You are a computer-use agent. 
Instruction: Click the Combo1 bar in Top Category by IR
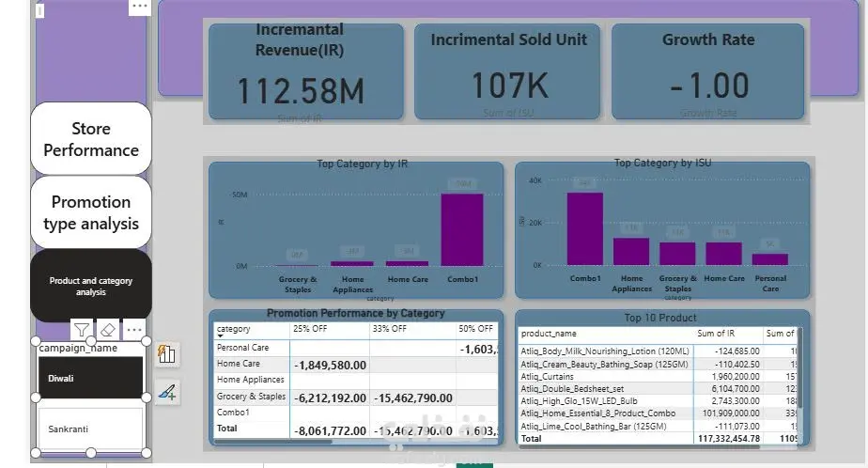(462, 229)
